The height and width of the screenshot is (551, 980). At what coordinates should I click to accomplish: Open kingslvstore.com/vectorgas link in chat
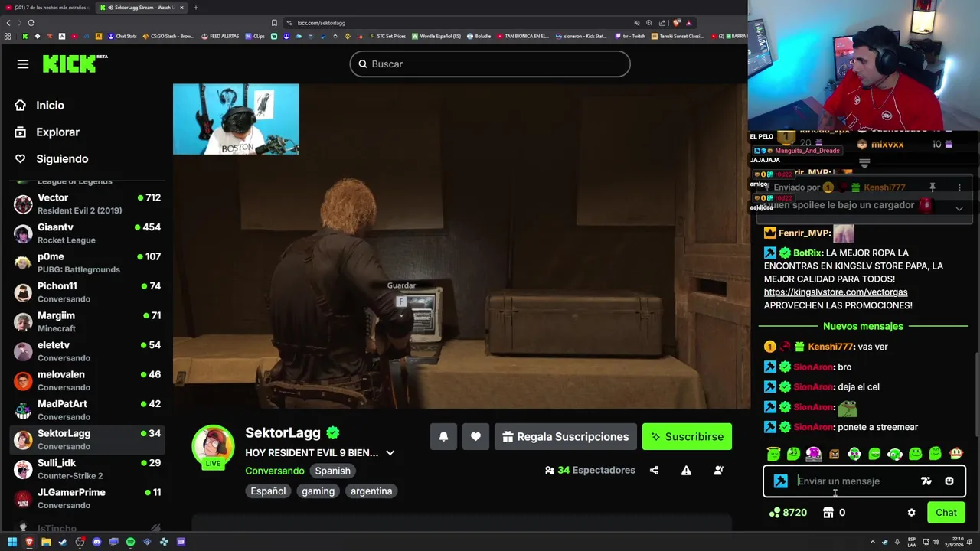[835, 292]
